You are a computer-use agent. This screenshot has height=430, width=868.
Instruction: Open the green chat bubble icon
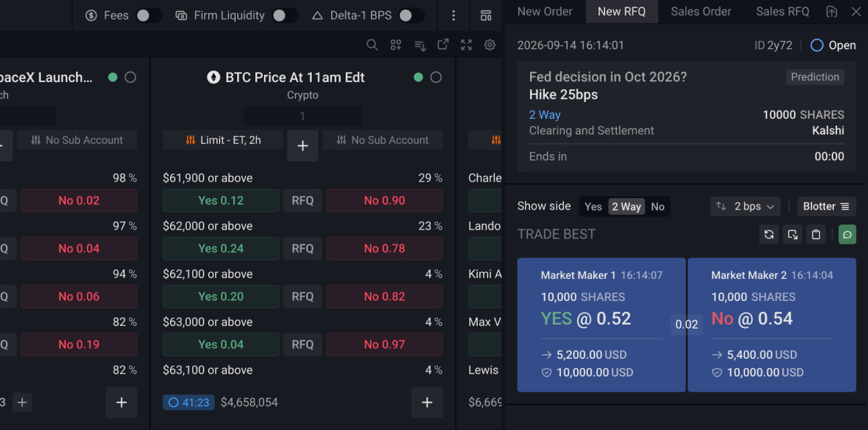coord(847,234)
